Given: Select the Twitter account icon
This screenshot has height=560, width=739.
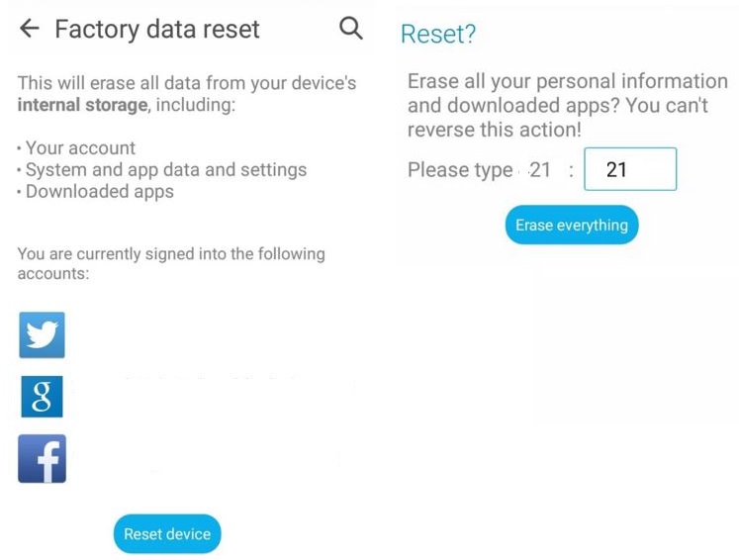Looking at the screenshot, I should coord(42,334).
